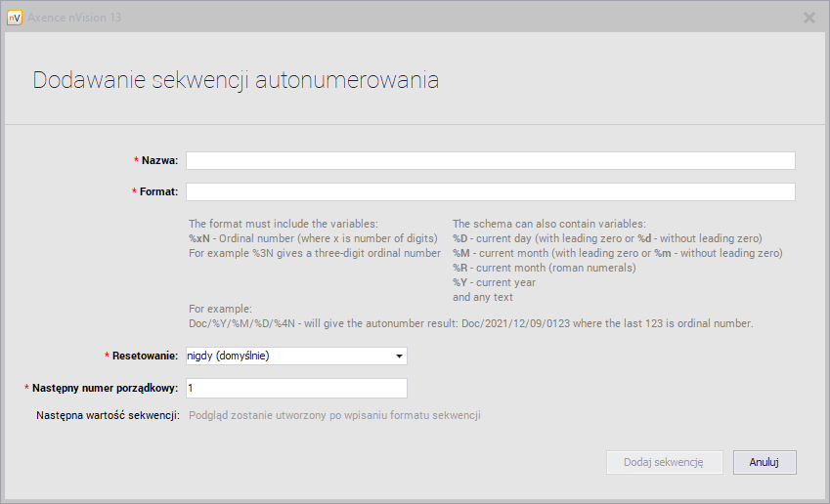Screen dimensions: 830x504
Task: Click the Nazwa field label
Action: (159, 161)
